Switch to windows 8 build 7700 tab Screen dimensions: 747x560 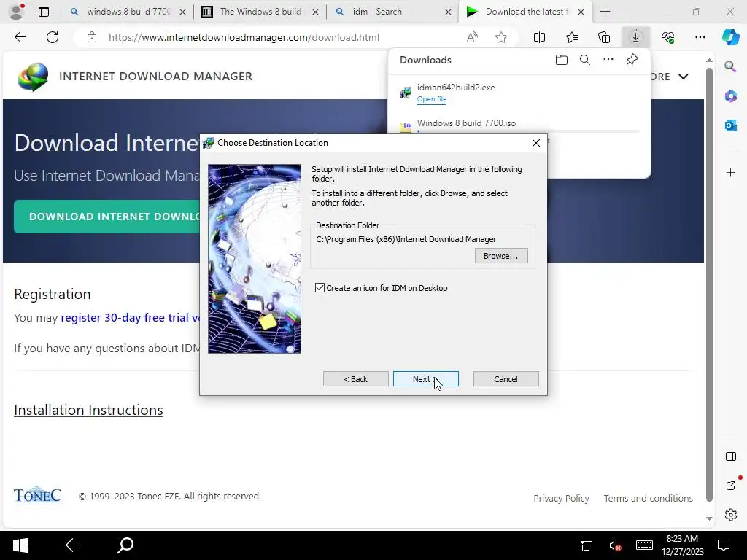pyautogui.click(x=128, y=12)
